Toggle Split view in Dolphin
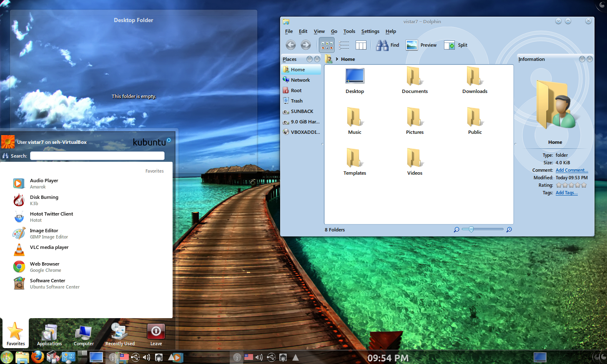Viewport: 607px width, 364px height. click(456, 45)
